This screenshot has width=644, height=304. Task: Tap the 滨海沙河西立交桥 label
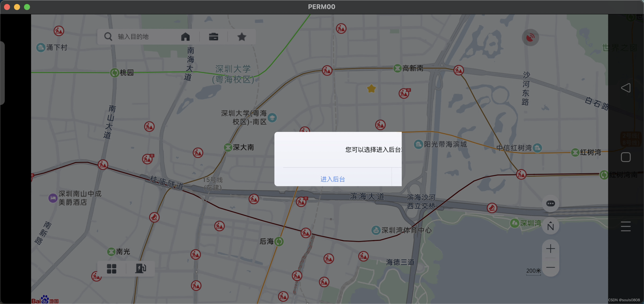(421, 202)
